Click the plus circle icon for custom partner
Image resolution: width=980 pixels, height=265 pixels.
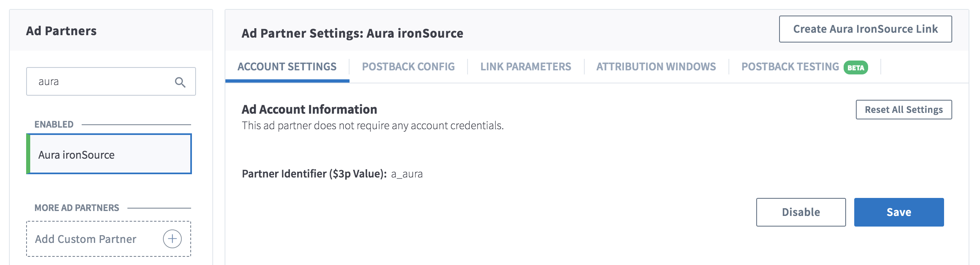(x=172, y=239)
